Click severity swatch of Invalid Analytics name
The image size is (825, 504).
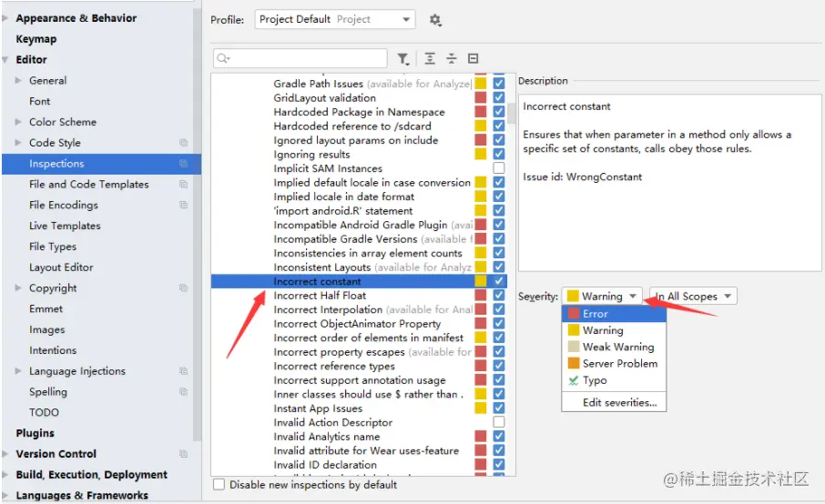tap(481, 436)
